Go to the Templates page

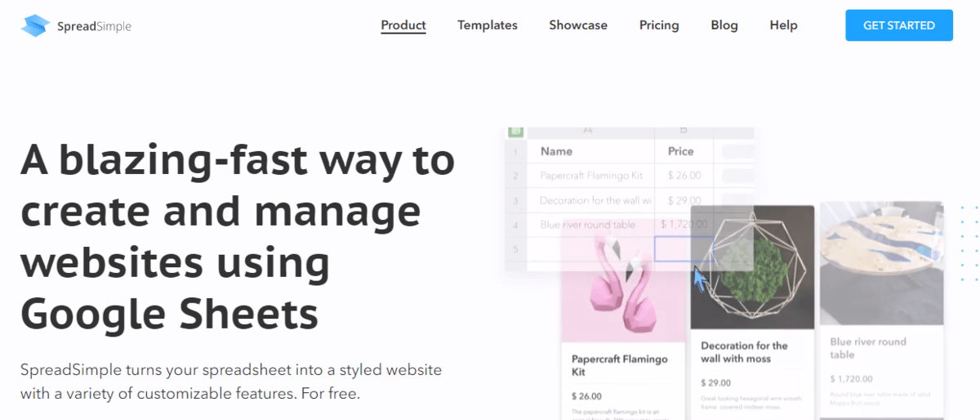[x=488, y=25]
